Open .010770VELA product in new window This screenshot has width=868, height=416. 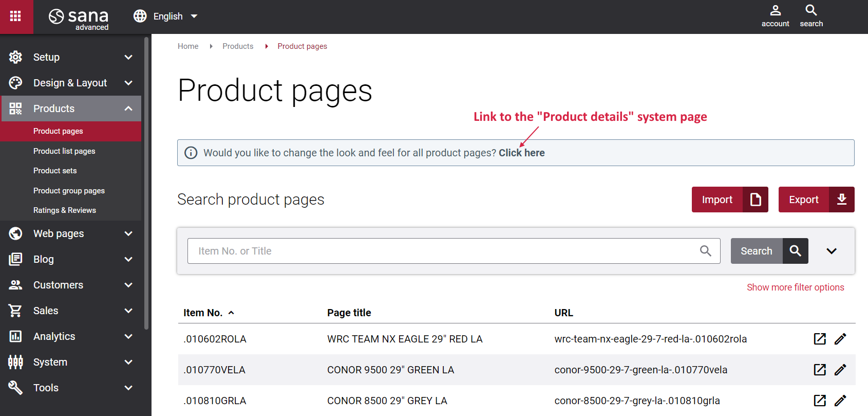coord(820,370)
